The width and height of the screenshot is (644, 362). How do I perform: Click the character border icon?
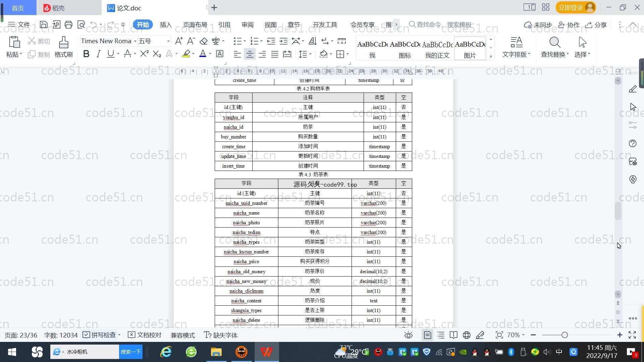(x=220, y=54)
